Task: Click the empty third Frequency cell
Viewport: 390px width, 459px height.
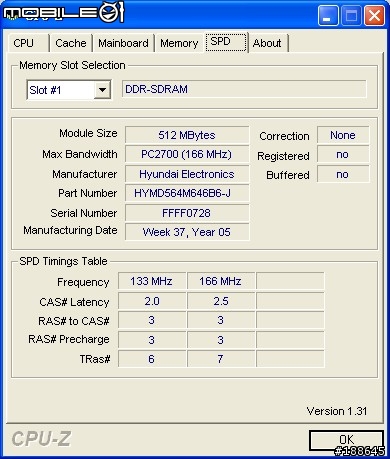Action: 290,281
